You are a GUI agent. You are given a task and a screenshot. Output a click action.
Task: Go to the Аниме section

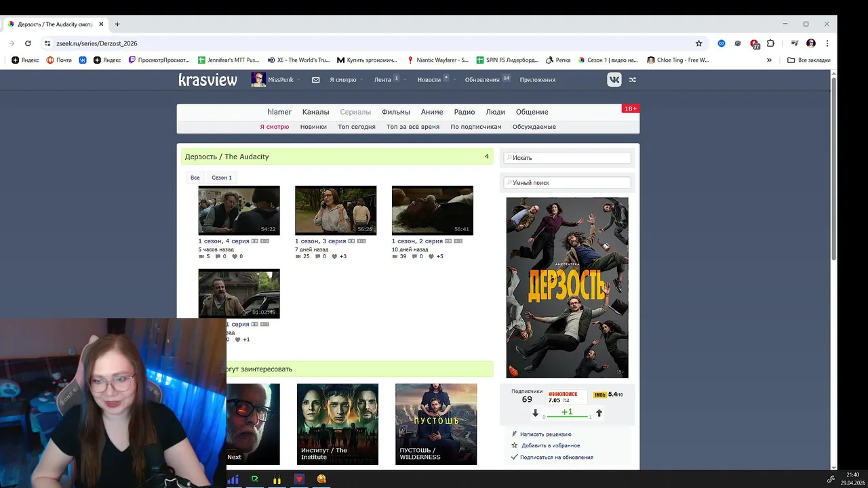432,112
